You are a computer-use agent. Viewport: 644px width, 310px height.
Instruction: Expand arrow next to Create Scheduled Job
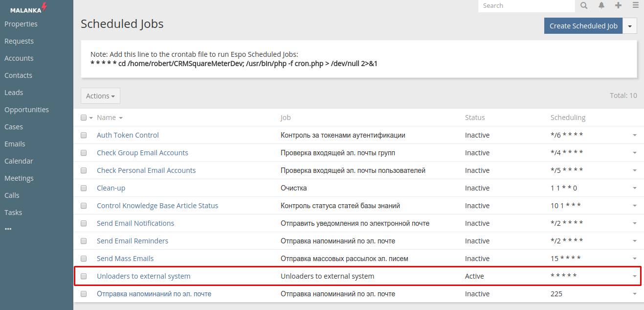tap(630, 26)
